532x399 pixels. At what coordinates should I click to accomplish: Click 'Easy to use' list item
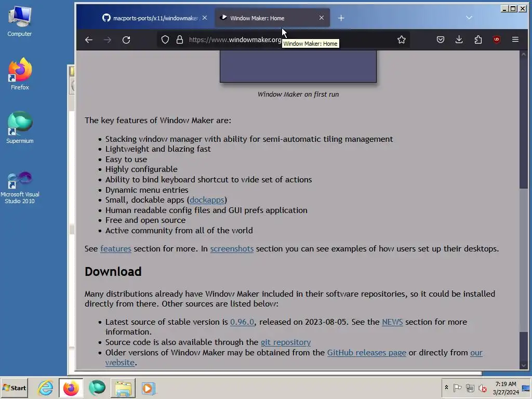tap(126, 159)
